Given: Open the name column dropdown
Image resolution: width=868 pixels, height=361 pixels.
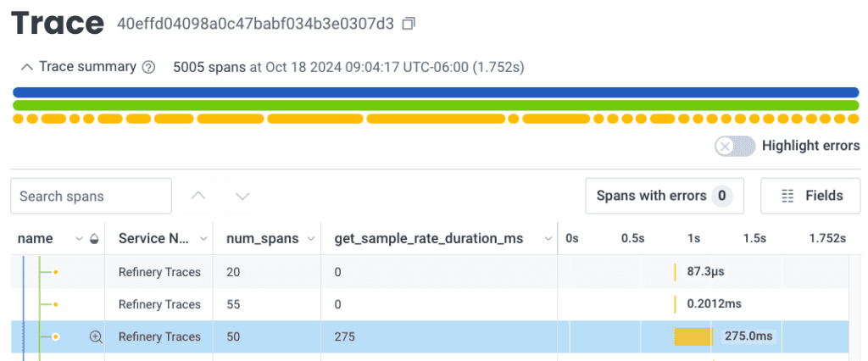Looking at the screenshot, I should pos(80,239).
